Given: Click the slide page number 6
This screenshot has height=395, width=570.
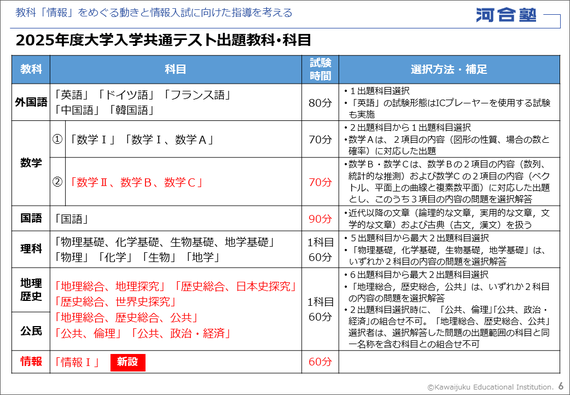Looking at the screenshot, I should click(561, 386).
